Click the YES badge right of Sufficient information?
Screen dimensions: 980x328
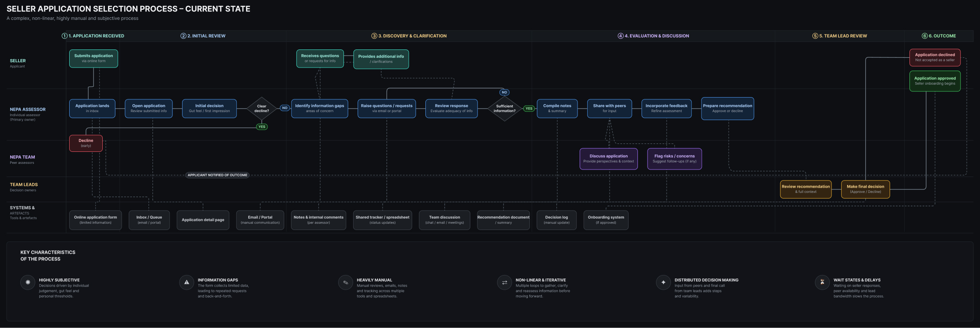tap(529, 108)
